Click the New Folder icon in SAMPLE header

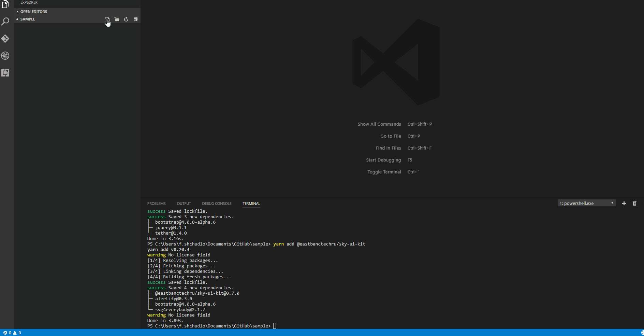click(117, 19)
